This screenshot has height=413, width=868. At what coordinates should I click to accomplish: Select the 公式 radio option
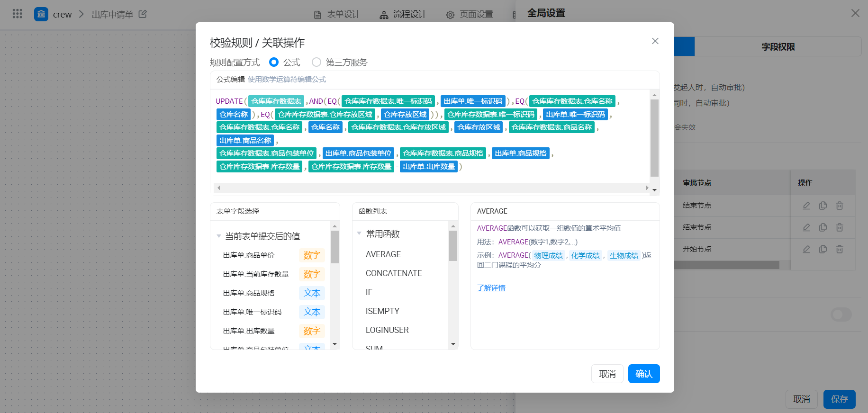point(274,62)
